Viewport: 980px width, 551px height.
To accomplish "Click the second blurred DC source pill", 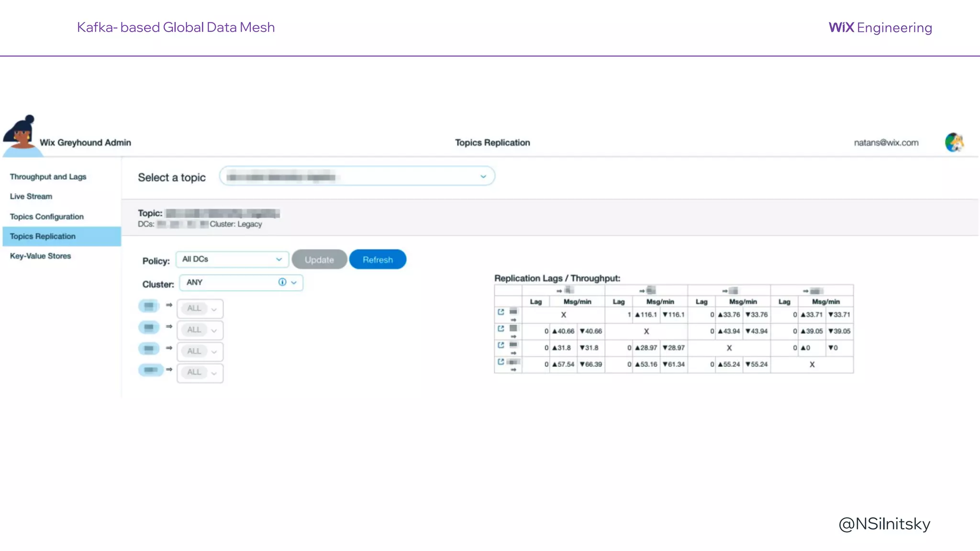I will (x=149, y=327).
